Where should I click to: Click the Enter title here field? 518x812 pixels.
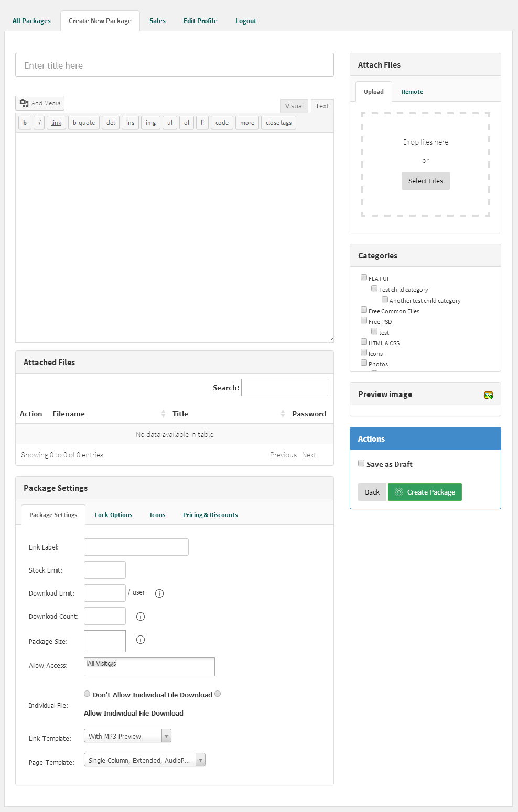coord(175,65)
